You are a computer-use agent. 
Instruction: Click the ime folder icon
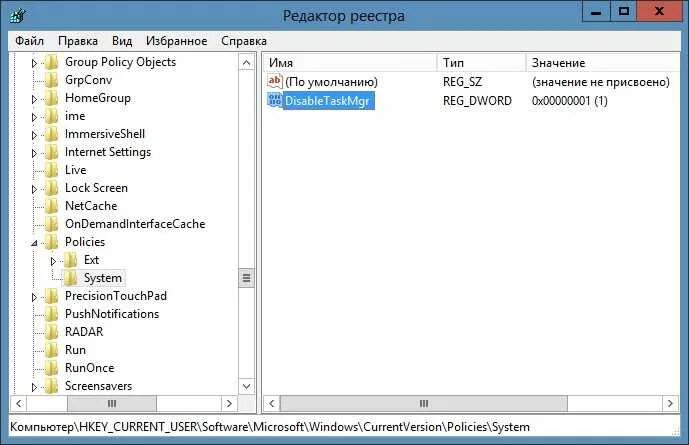coord(52,116)
